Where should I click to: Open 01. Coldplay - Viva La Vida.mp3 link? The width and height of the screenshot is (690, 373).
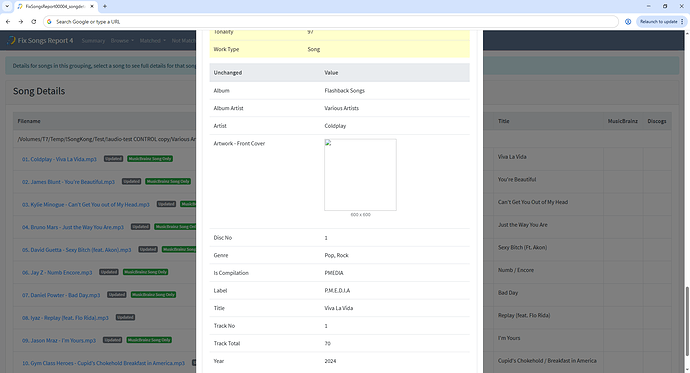(x=59, y=159)
